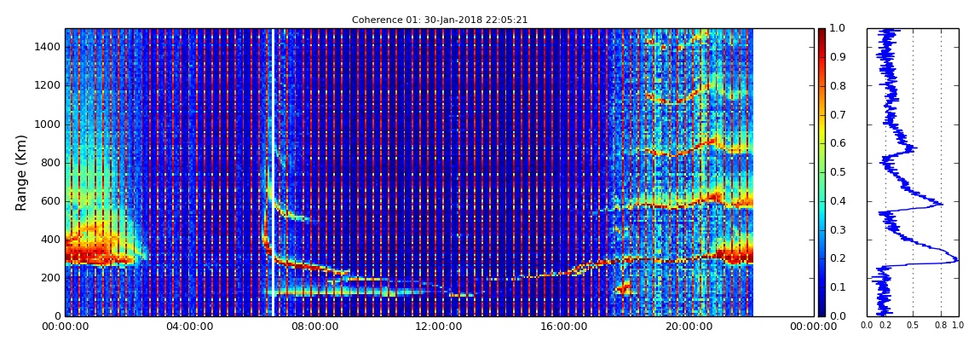Click the 1000 tick label on the range axis
The height and width of the screenshot is (347, 980).
coord(48,124)
